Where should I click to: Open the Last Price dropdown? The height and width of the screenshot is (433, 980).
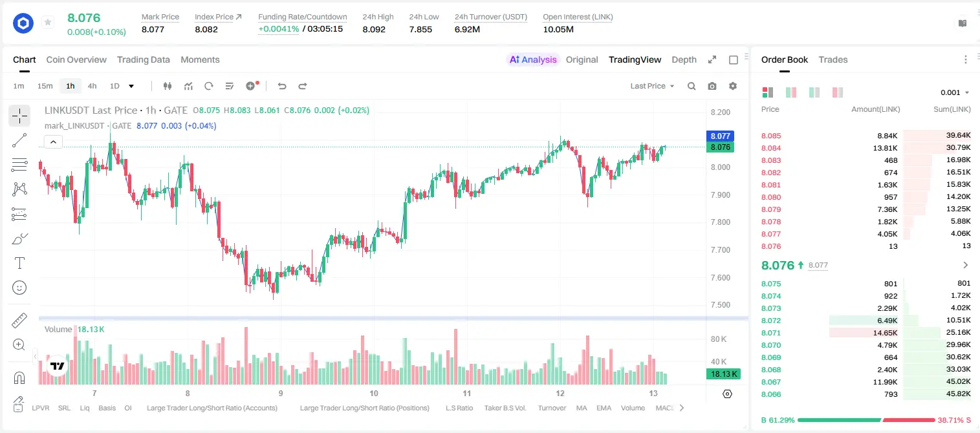[x=652, y=86]
